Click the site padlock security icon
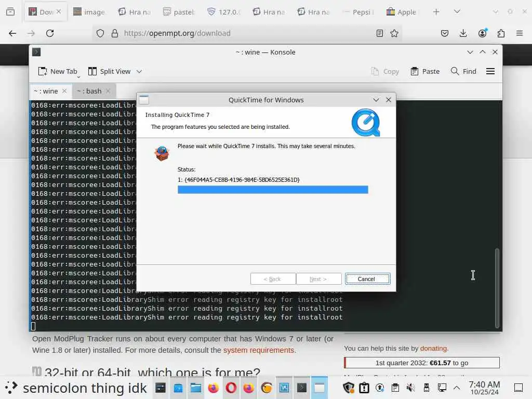This screenshot has height=399, width=532. [x=115, y=33]
